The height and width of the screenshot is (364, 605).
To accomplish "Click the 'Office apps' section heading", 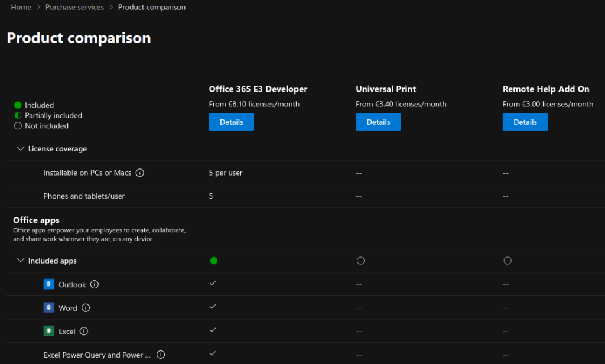I will pyautogui.click(x=36, y=220).
